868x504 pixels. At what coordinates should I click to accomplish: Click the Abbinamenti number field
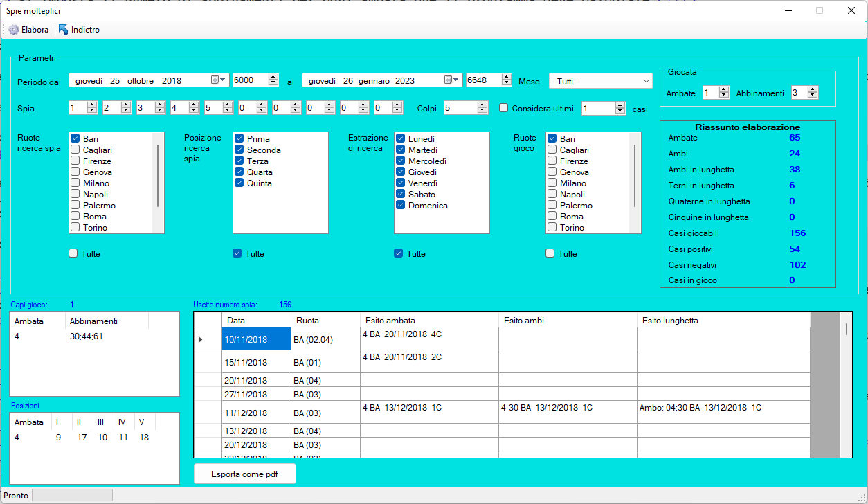pyautogui.click(x=799, y=93)
